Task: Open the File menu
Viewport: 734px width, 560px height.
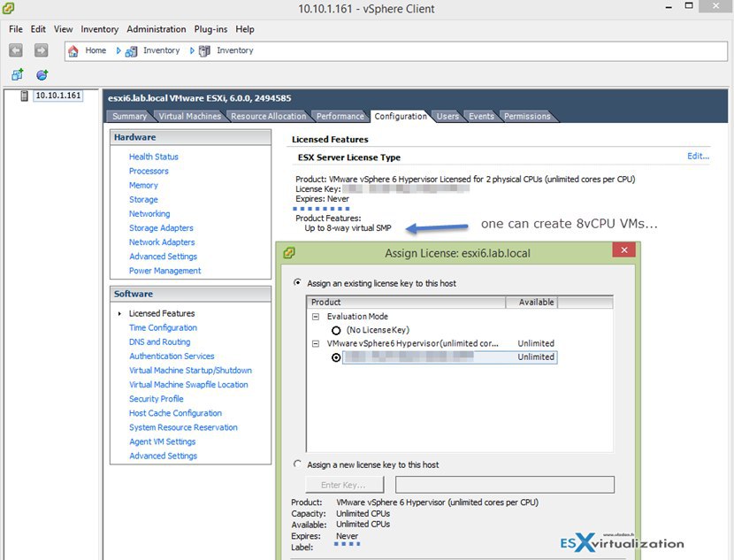Action: (x=15, y=29)
